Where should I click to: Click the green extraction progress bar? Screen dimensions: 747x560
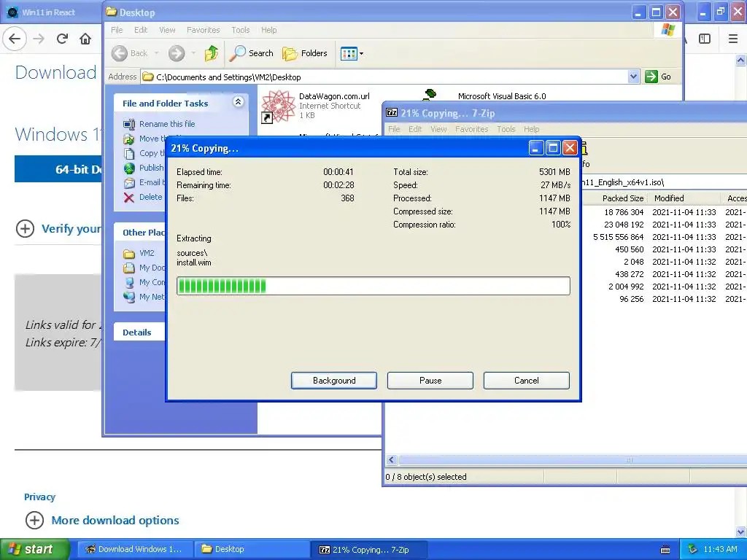pyautogui.click(x=373, y=286)
